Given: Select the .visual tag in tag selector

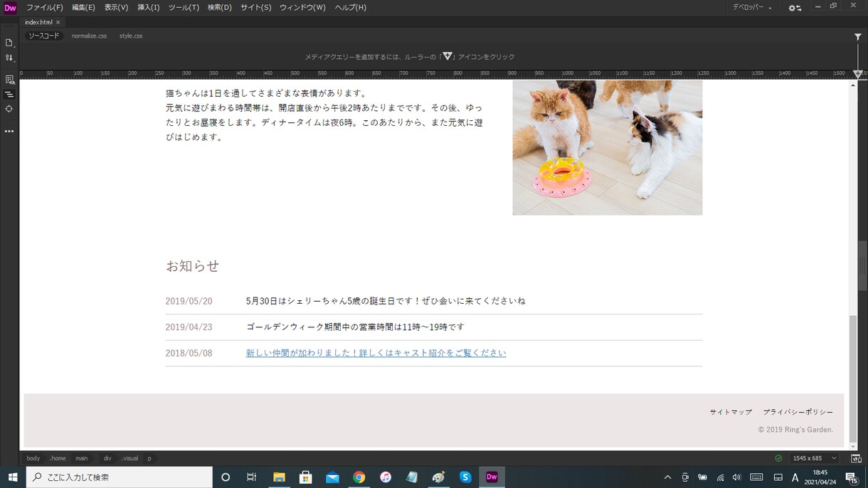Looking at the screenshot, I should click(129, 458).
